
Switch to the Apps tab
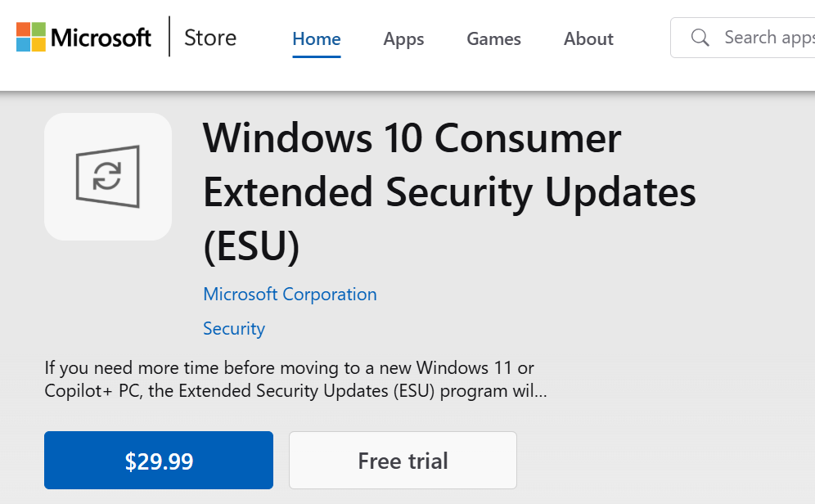(x=403, y=38)
